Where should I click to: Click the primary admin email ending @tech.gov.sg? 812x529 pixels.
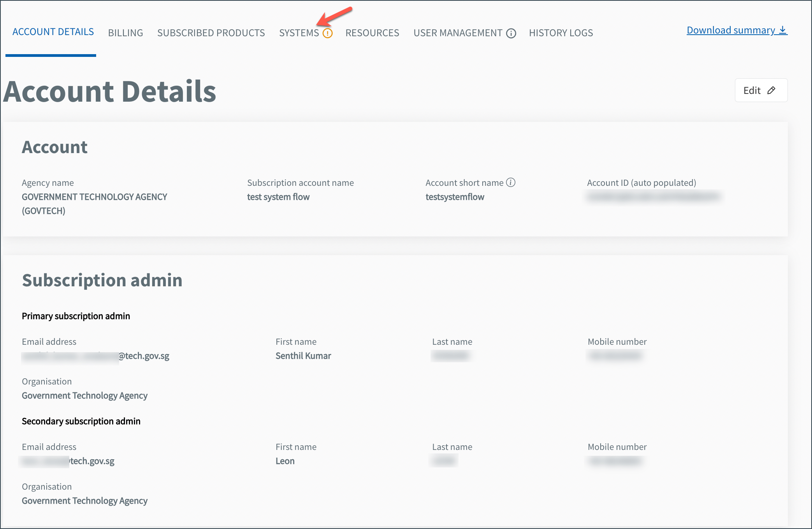[x=95, y=356]
